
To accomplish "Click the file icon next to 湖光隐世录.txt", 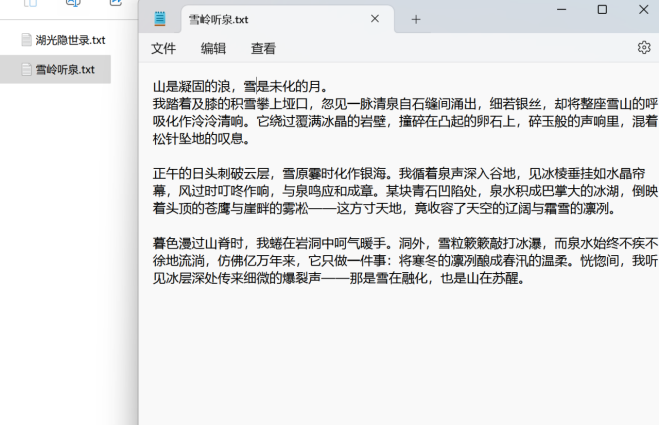I will 26,40.
